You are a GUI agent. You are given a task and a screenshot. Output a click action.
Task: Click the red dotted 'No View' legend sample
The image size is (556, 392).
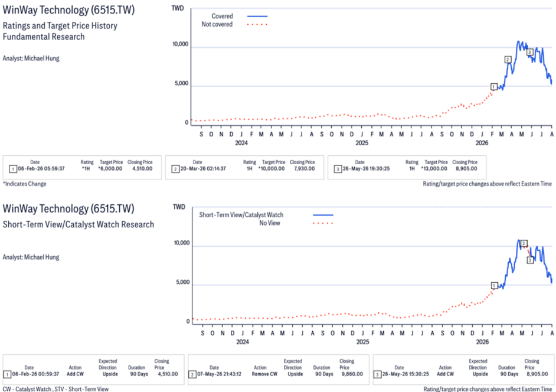323,223
